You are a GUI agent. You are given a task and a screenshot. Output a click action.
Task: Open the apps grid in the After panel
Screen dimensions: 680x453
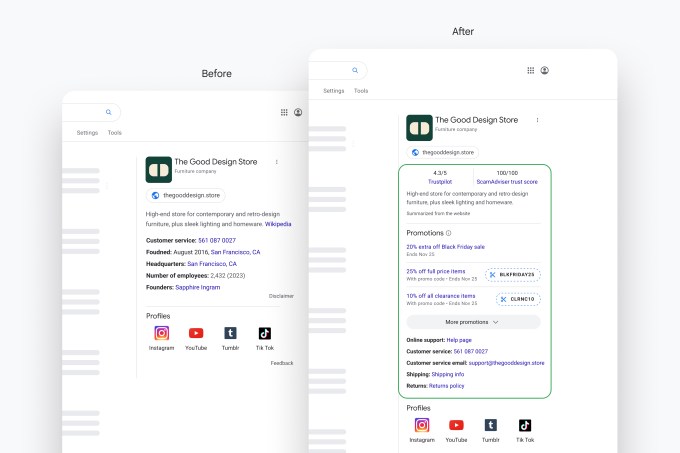point(530,70)
